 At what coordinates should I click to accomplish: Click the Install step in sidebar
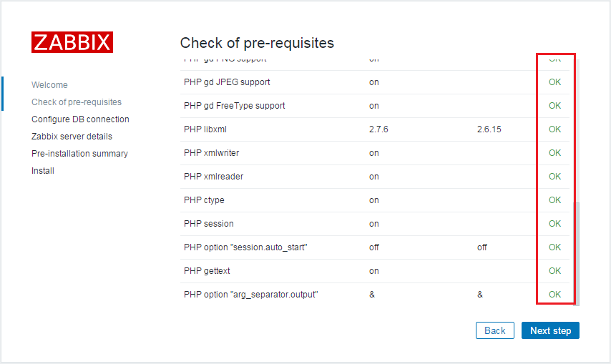pyautogui.click(x=43, y=171)
